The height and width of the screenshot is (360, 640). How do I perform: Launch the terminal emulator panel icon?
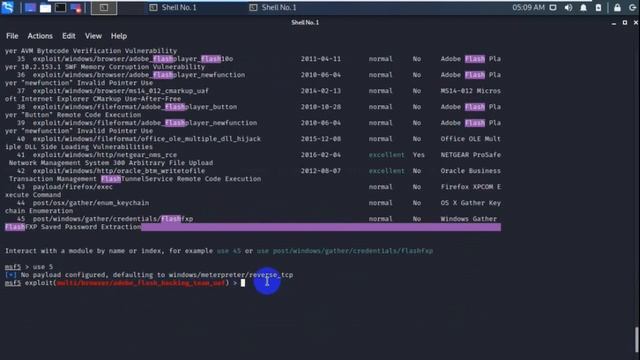click(60, 8)
